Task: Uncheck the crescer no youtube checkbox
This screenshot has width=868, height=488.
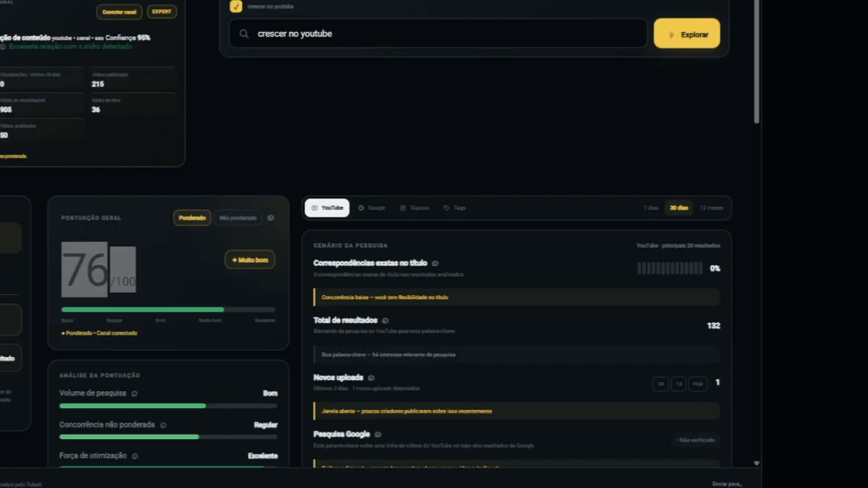Action: click(x=236, y=6)
